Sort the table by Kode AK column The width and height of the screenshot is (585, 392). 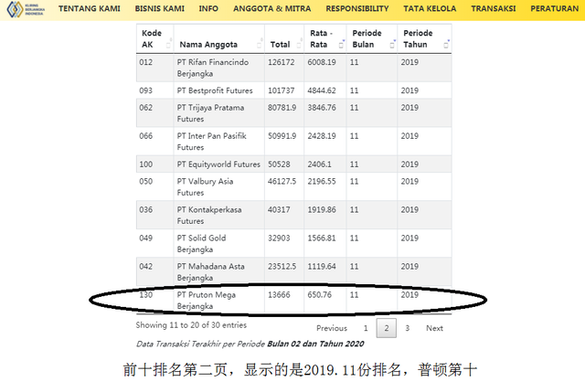pyautogui.click(x=154, y=38)
